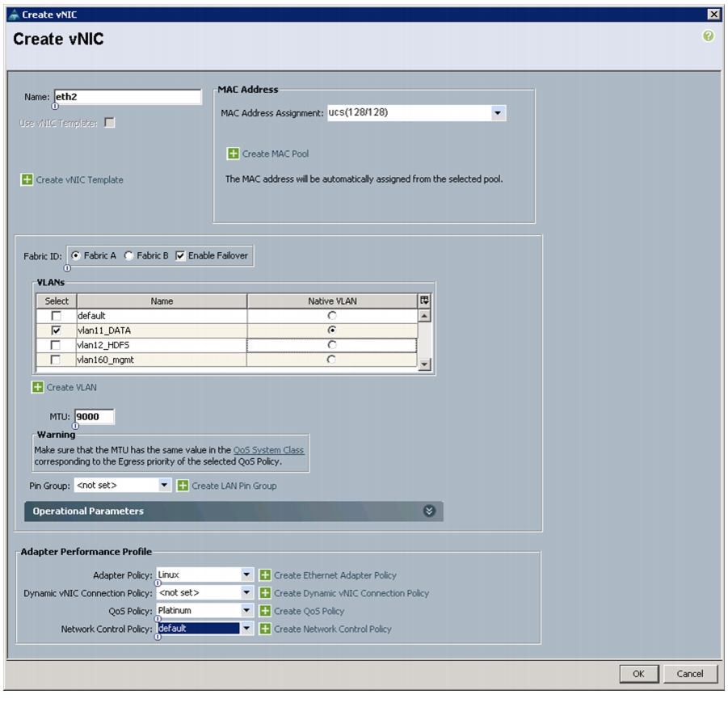This screenshot has height=724, width=728.
Task: Select vlan11_DATA Native VLAN radio button
Action: tap(332, 330)
